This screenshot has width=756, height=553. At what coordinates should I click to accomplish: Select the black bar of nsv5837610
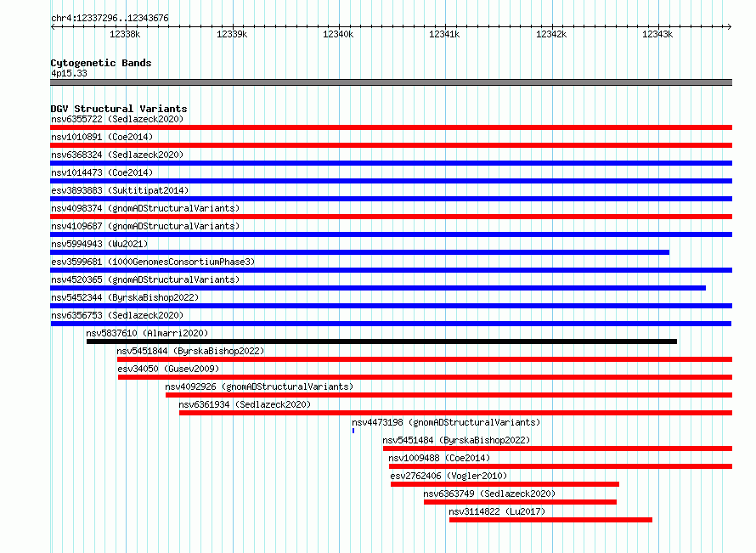coord(382,341)
